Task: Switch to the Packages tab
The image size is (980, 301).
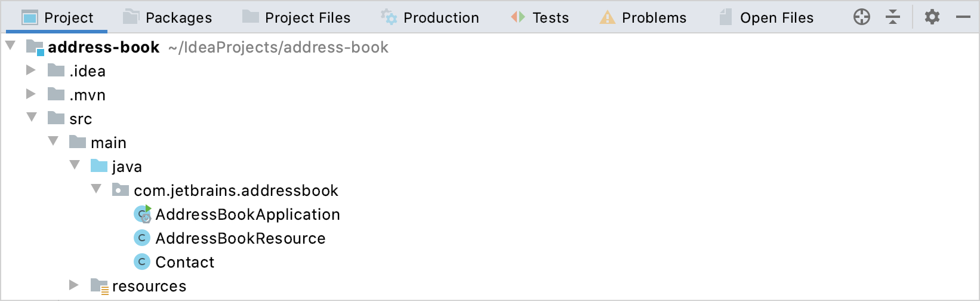Action: tap(167, 18)
